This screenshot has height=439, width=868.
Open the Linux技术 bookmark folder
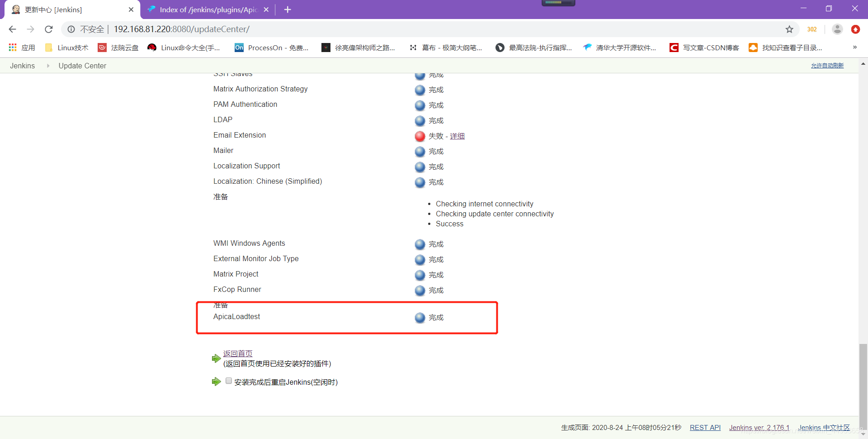(67, 48)
